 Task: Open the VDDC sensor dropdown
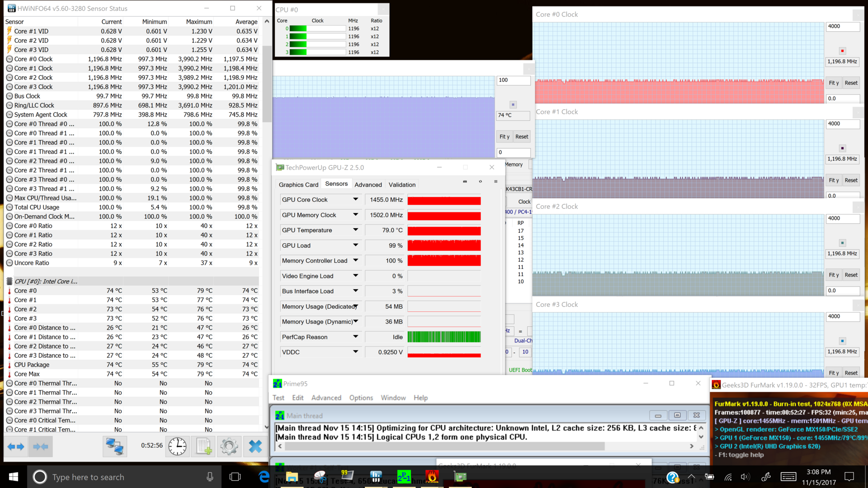tap(356, 352)
